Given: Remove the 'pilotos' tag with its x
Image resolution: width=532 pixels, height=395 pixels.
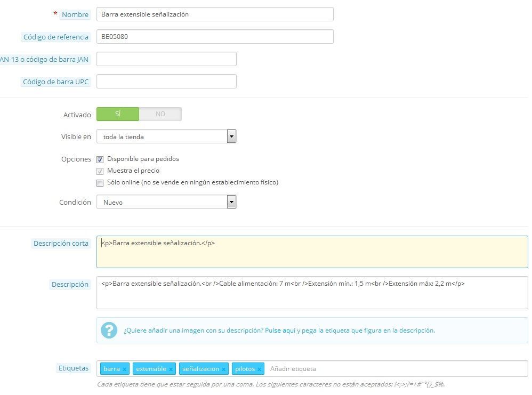Looking at the screenshot, I should point(259,369).
